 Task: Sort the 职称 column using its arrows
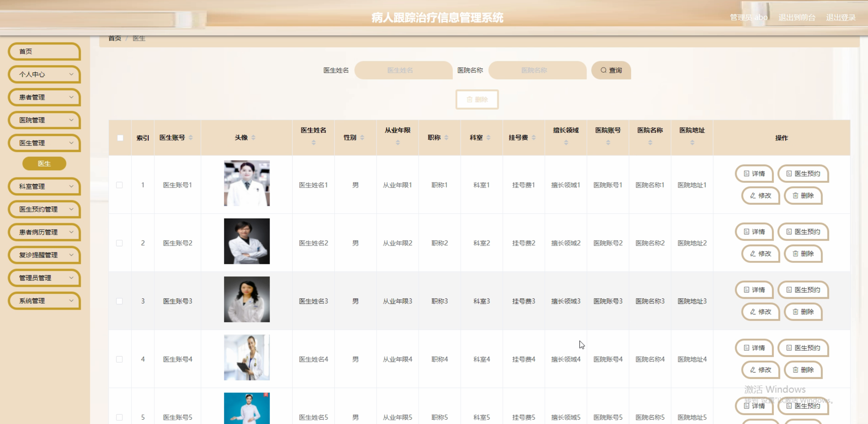point(447,138)
